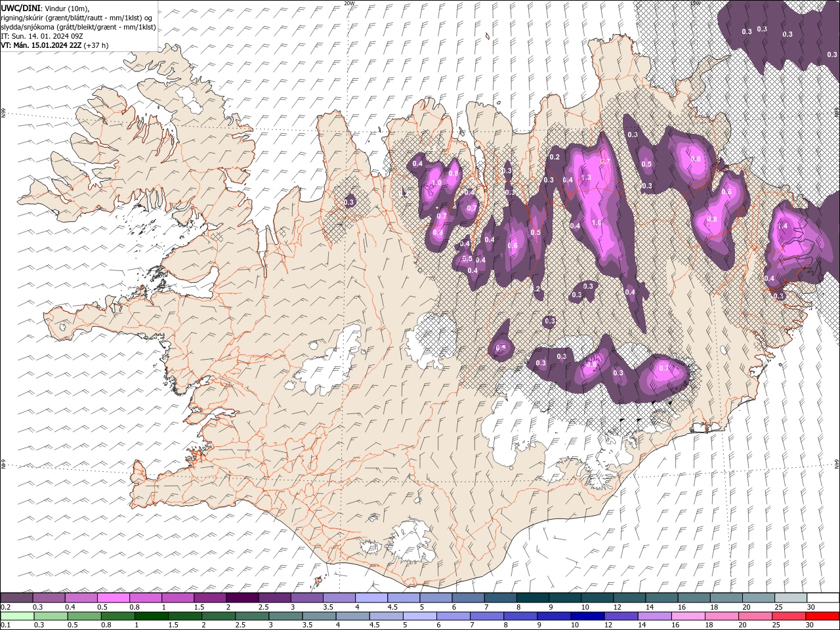Image resolution: width=840 pixels, height=630 pixels.
Task: Pick the lower legend swatch between 0.8 and 1
Action: click(x=117, y=616)
